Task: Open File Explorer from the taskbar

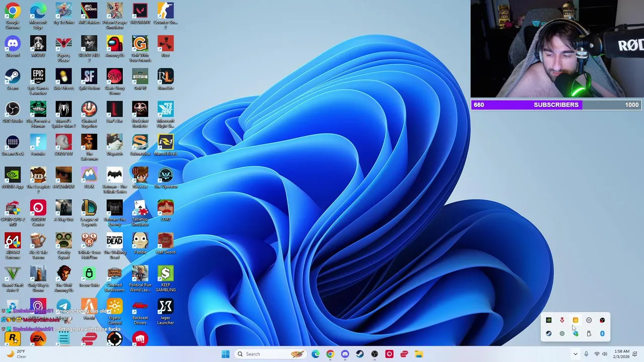Action: [419, 354]
